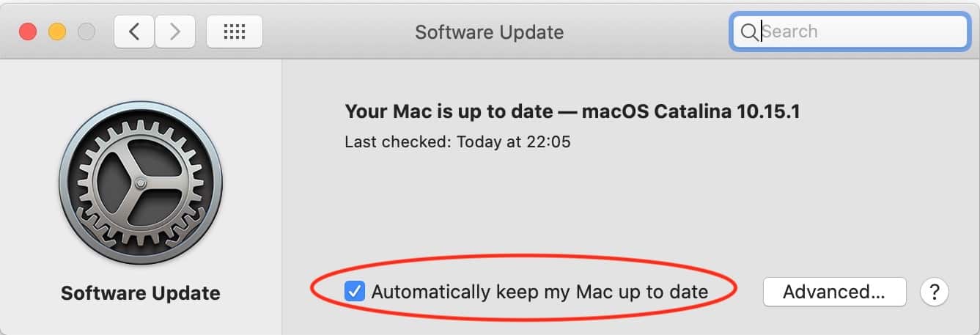Go back to previous preferences pane

pyautogui.click(x=133, y=32)
